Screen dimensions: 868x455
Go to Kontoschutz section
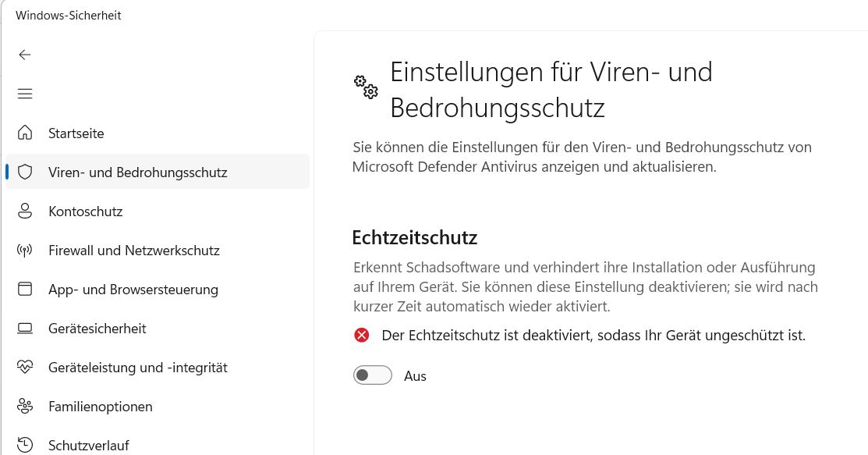coord(85,212)
